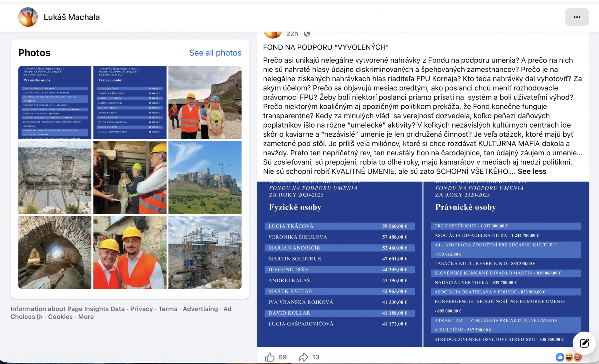The height and width of the screenshot is (364, 599).
Task: Open the scaffolding construction photo thumbnail
Action: pos(205,253)
